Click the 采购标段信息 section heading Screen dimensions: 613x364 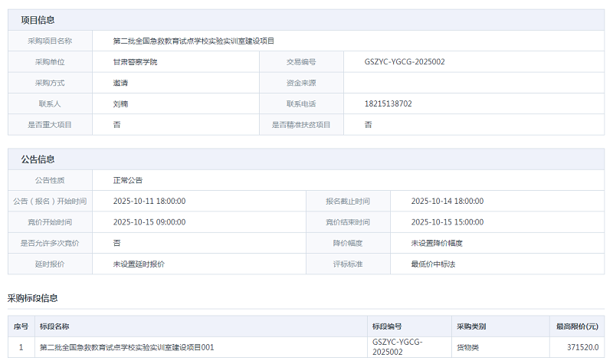(x=33, y=297)
